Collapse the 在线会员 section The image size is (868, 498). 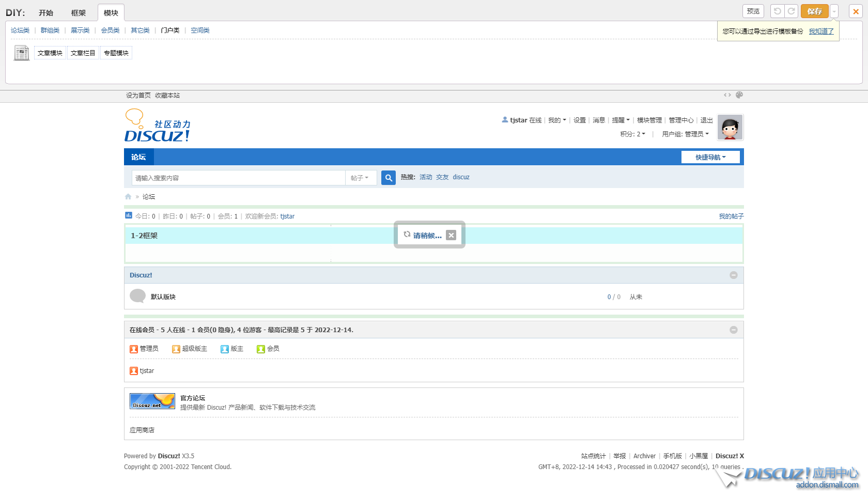point(733,330)
